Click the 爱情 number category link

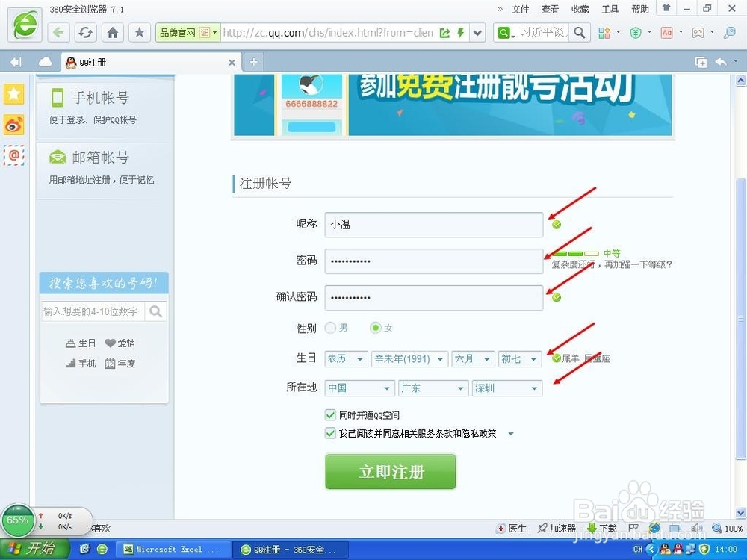click(120, 343)
